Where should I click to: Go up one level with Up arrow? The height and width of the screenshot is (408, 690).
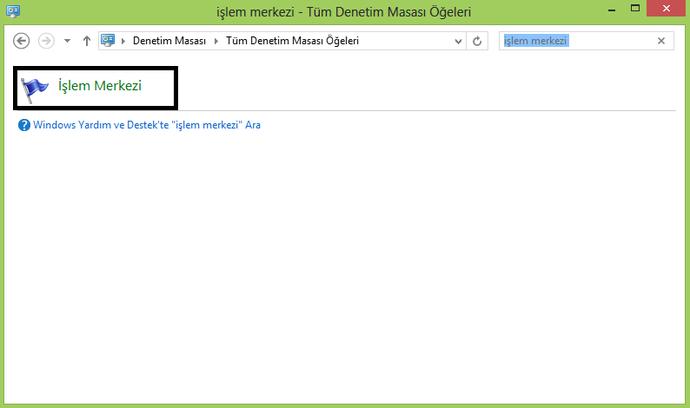[x=87, y=41]
